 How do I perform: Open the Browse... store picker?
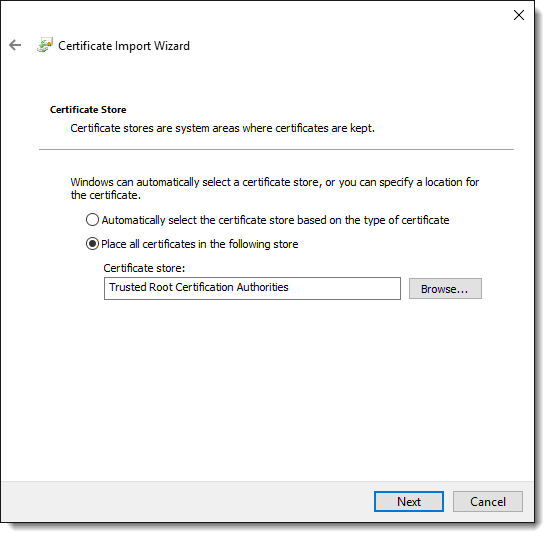click(445, 289)
